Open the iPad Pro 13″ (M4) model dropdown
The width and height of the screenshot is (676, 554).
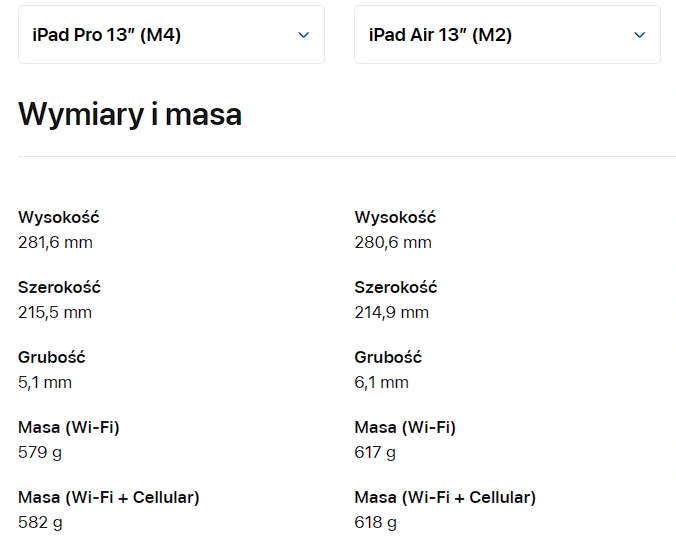coord(171,34)
